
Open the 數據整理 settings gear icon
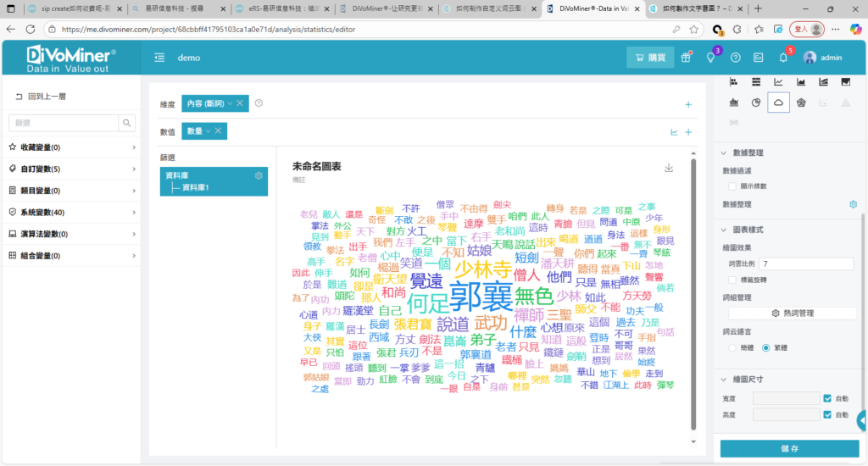(853, 204)
